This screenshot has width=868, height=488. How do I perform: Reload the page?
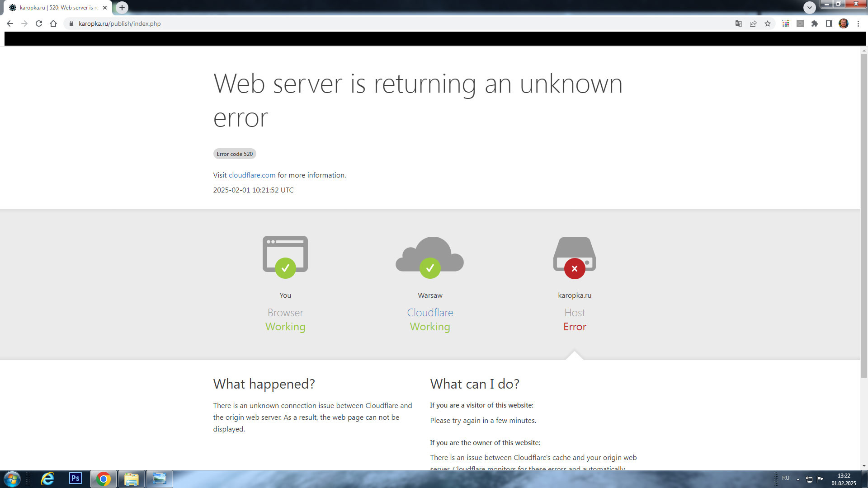tap(39, 23)
